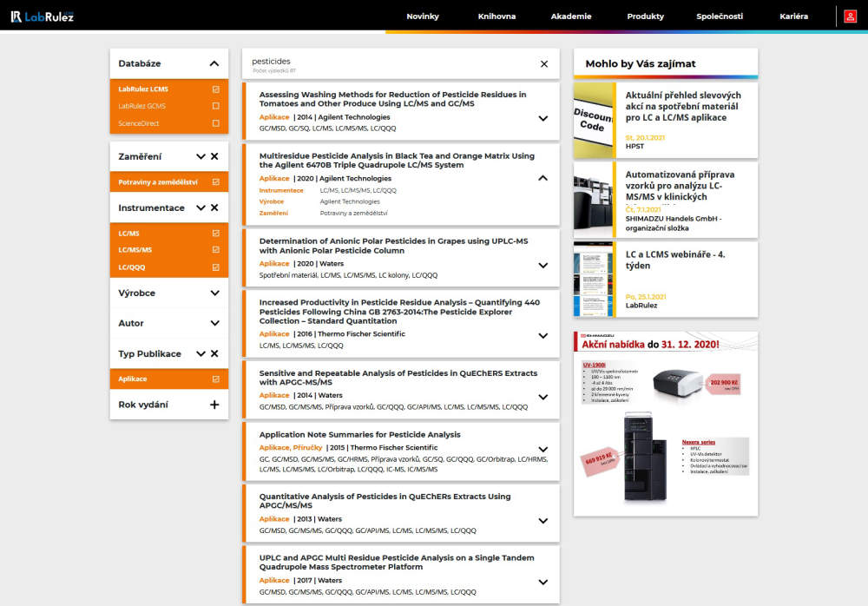868x606 pixels.
Task: Check the LabRulez GCMS database checkbox
Action: [x=216, y=106]
